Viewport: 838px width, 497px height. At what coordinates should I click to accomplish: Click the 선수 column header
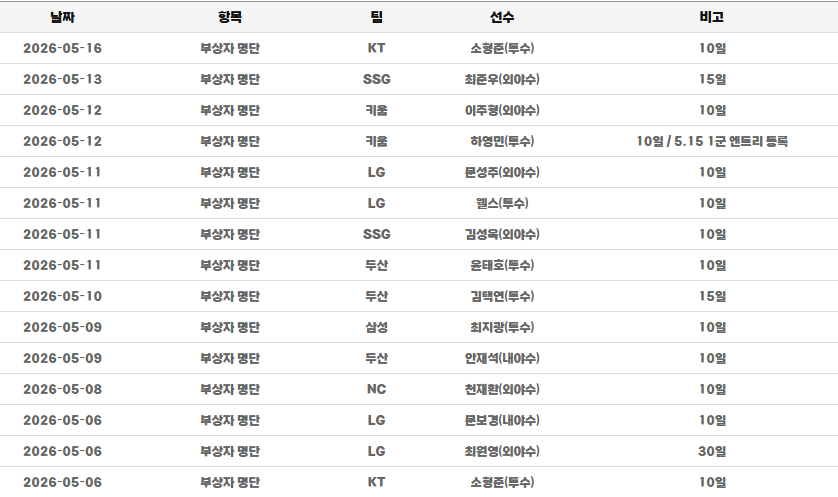pos(502,17)
